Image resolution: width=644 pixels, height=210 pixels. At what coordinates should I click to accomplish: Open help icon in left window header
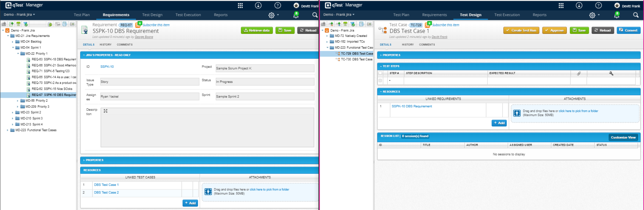pyautogui.click(x=278, y=5)
